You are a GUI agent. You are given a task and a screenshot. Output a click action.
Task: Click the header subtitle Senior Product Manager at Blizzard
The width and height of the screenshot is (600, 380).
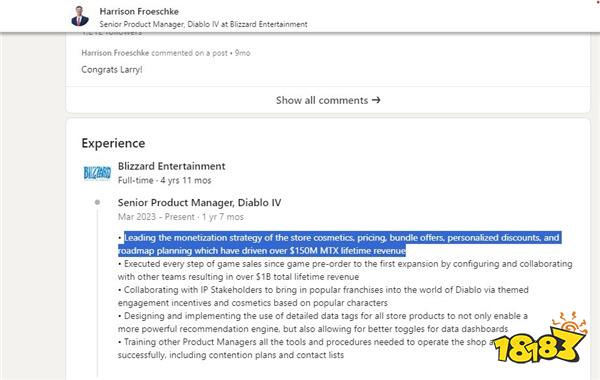point(203,24)
